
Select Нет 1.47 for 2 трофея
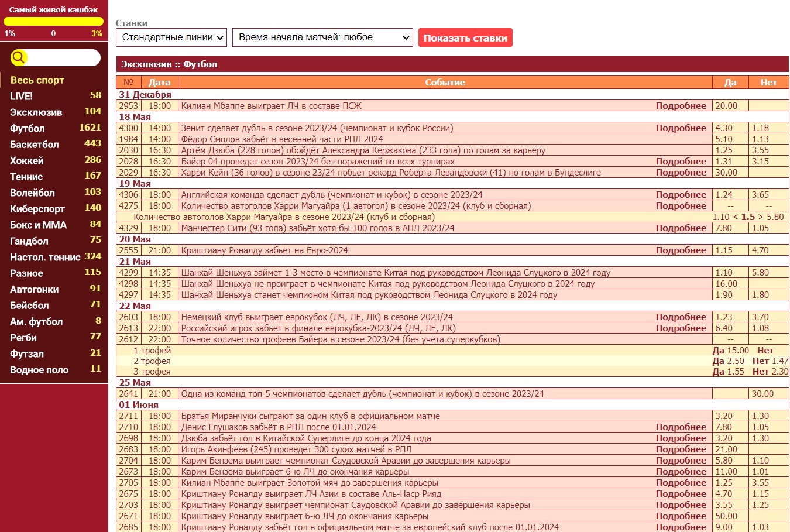coord(770,361)
